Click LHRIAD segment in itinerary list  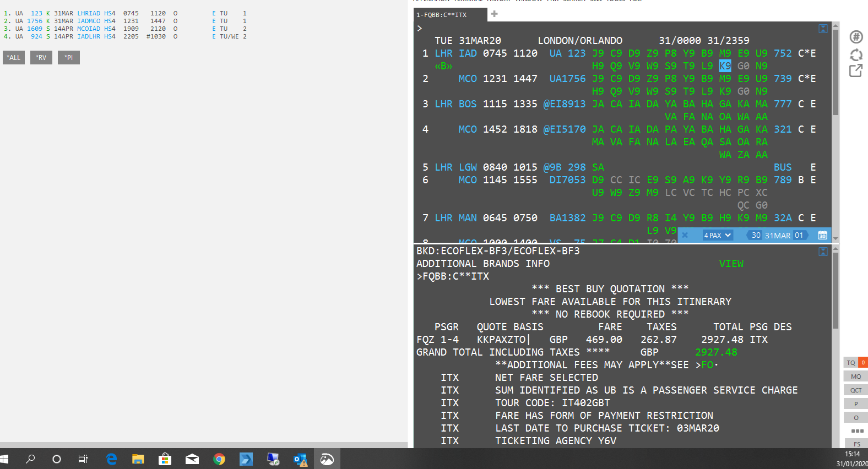tap(89, 13)
